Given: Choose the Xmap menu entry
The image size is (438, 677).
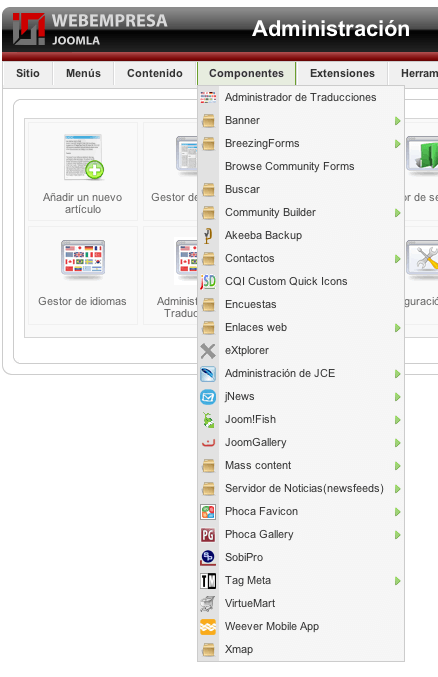Looking at the screenshot, I should [301, 649].
